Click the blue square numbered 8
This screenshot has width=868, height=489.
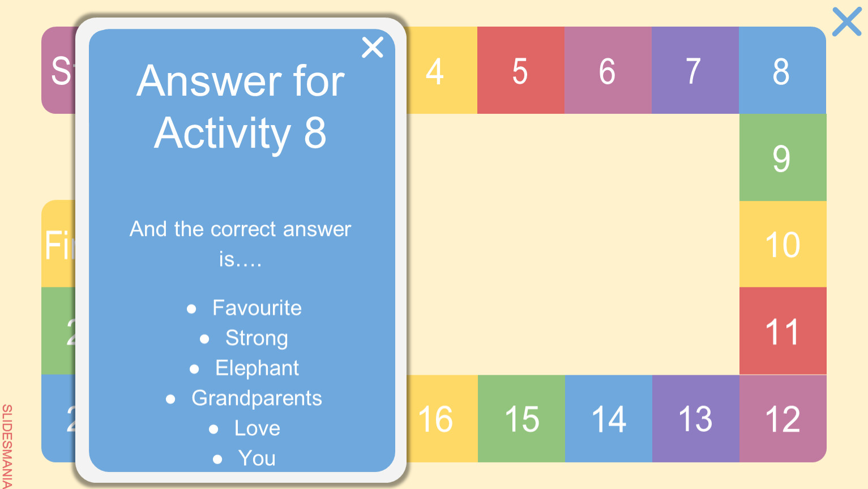click(x=782, y=71)
